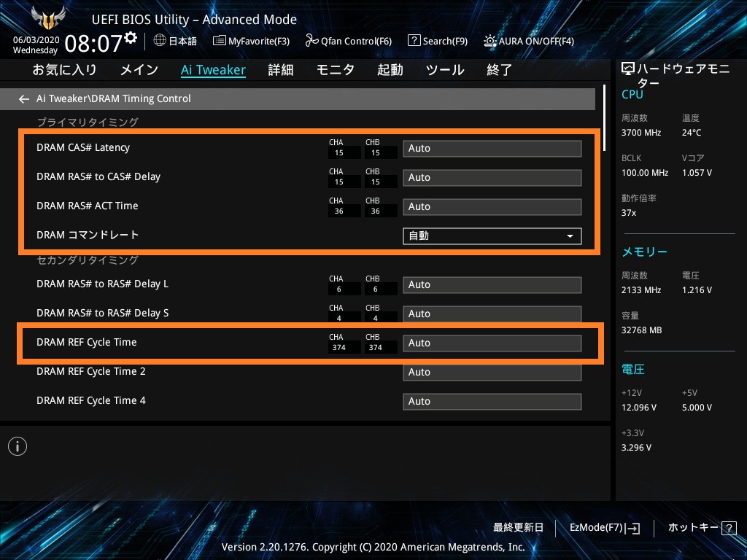
Task: Select the DRAM REF Cycle Time label
Action: pos(86,343)
